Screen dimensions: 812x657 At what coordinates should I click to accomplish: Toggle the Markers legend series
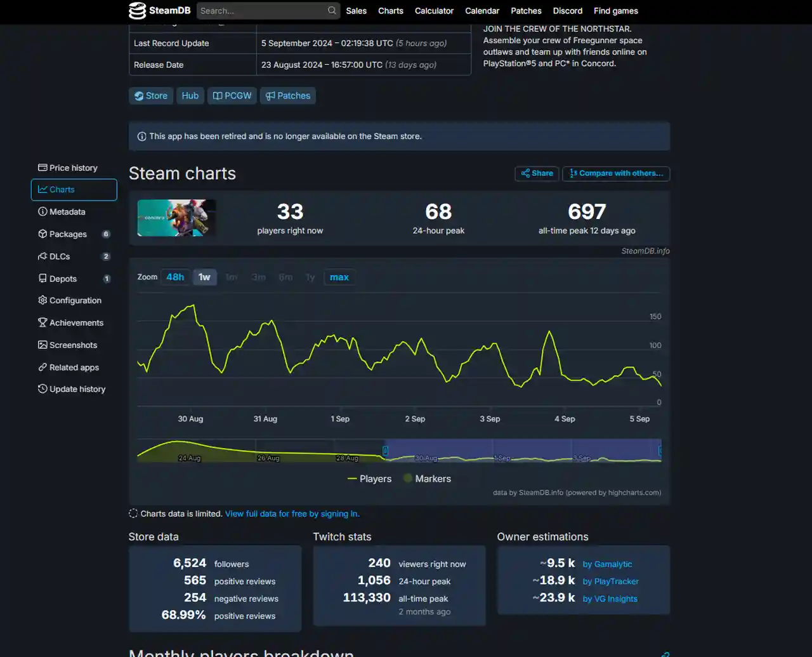click(x=427, y=479)
